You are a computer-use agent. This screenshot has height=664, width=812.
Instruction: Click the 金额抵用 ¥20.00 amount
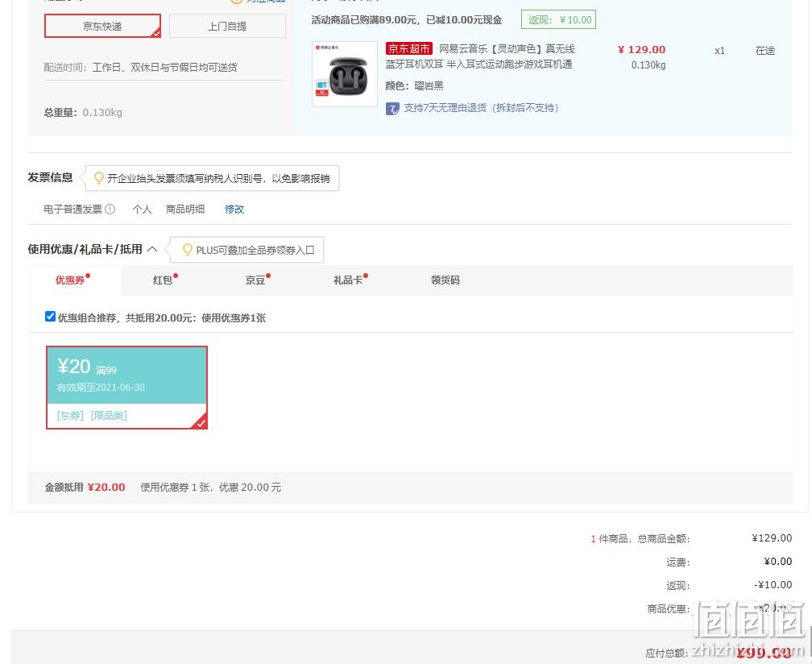106,488
